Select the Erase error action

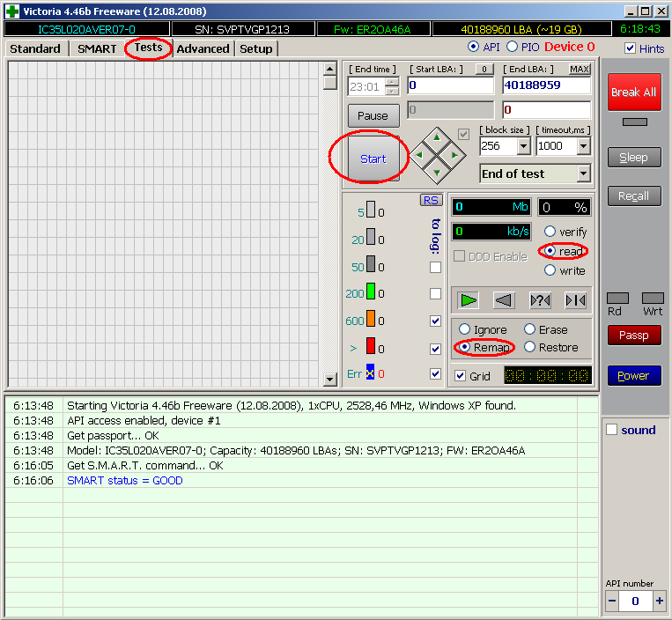pos(529,329)
